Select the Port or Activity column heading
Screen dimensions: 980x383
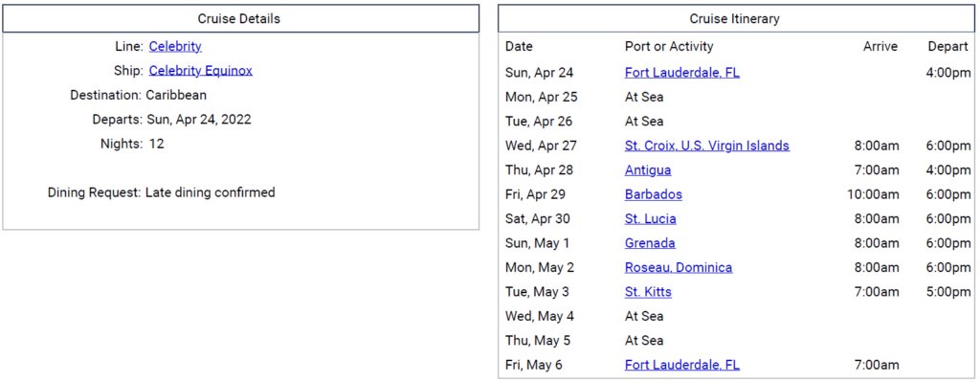(669, 46)
